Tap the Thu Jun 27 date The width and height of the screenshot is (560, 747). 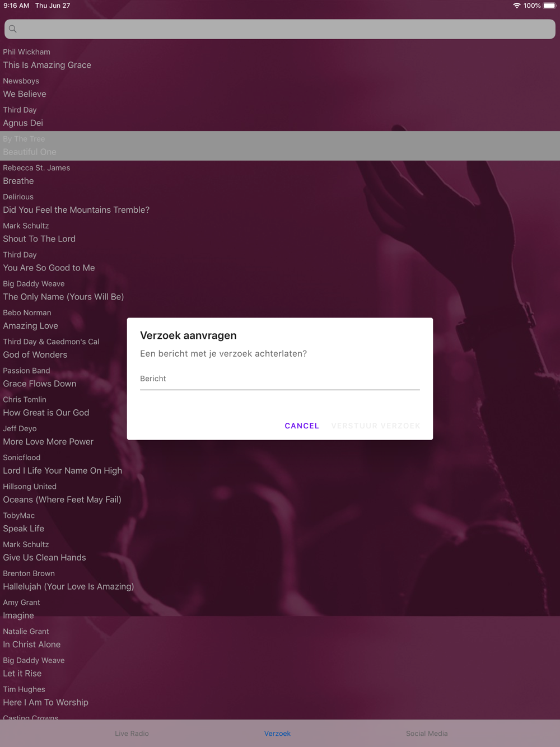(x=53, y=6)
